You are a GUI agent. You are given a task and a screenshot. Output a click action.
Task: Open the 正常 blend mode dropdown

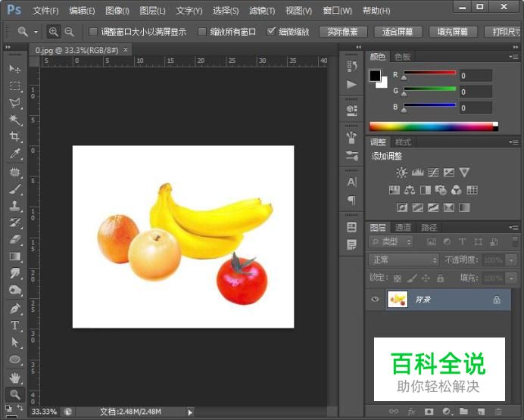403,260
